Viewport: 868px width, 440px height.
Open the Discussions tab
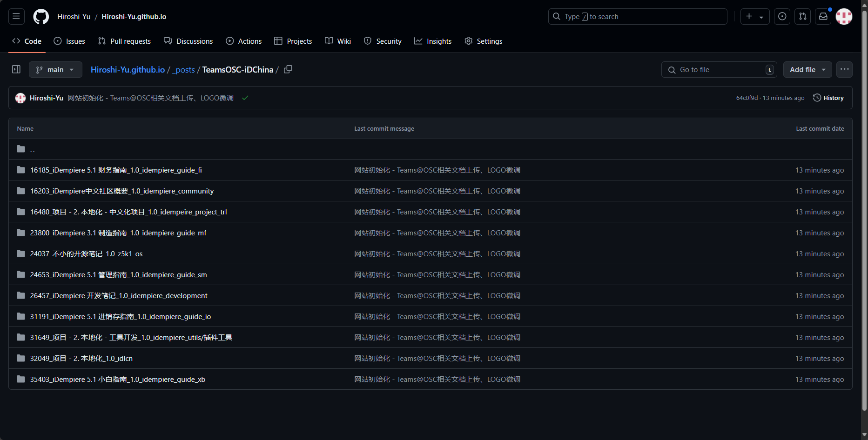188,41
